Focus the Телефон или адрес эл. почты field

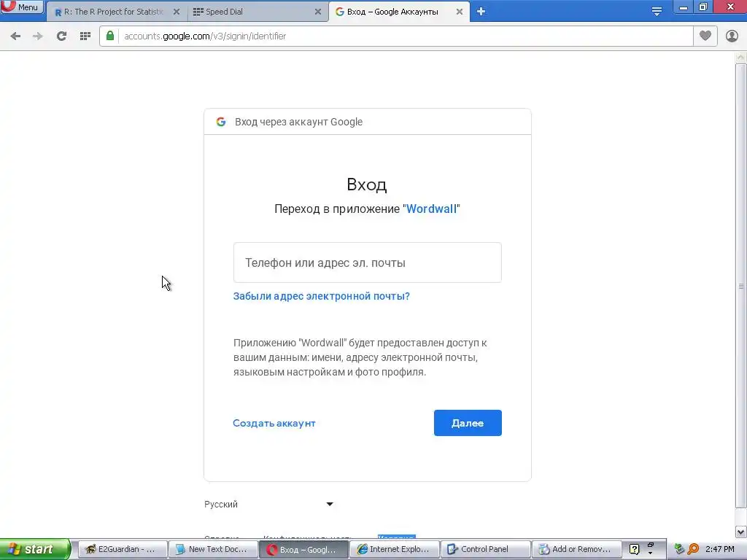368,262
